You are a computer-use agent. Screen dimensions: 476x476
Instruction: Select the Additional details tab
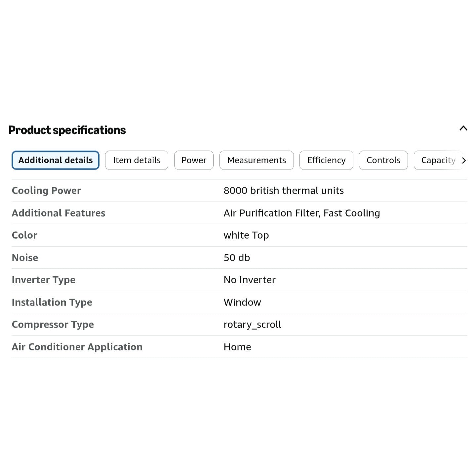point(56,160)
